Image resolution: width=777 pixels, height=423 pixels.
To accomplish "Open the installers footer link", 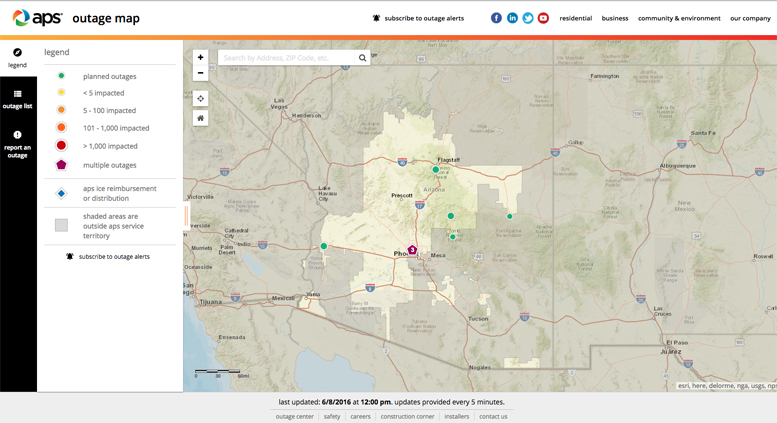I will point(457,417).
